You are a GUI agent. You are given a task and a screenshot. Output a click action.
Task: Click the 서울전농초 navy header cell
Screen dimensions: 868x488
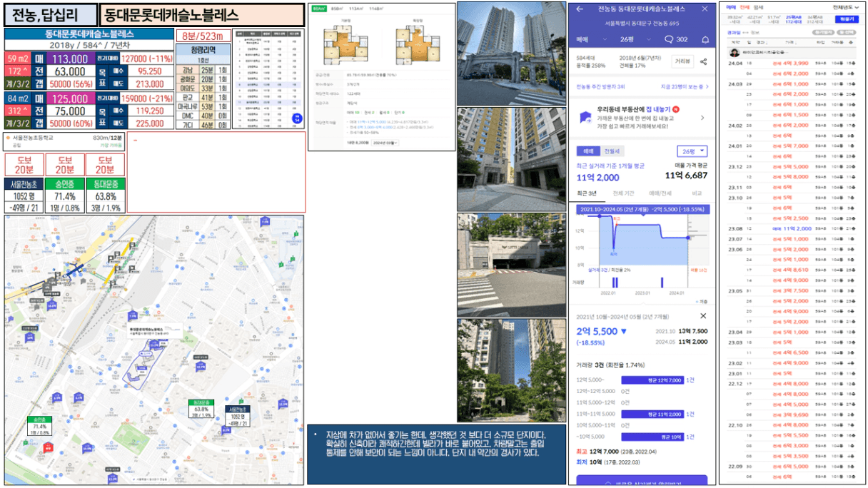coord(24,184)
